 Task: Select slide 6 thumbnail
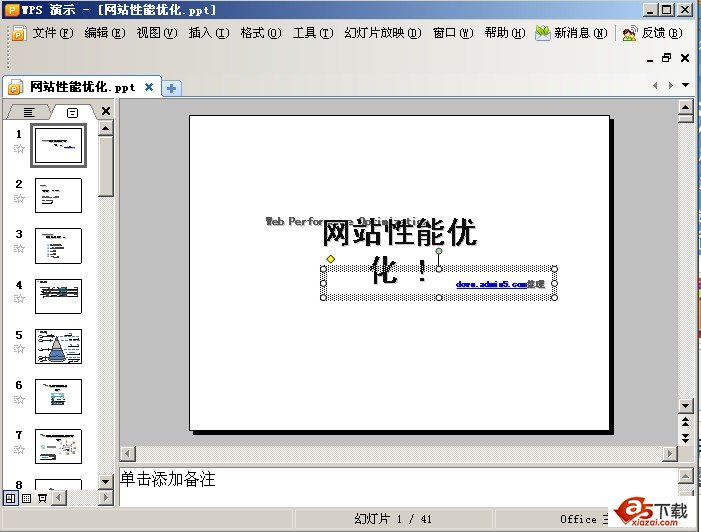point(59,397)
